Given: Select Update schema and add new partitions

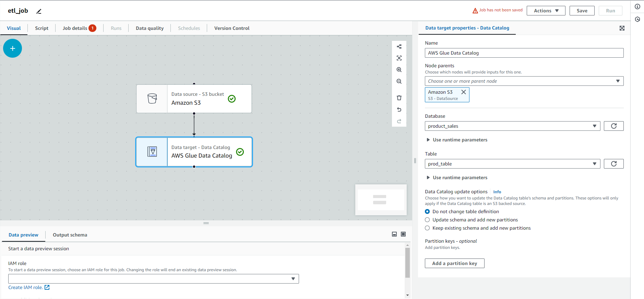Looking at the screenshot, I should click(x=427, y=220).
